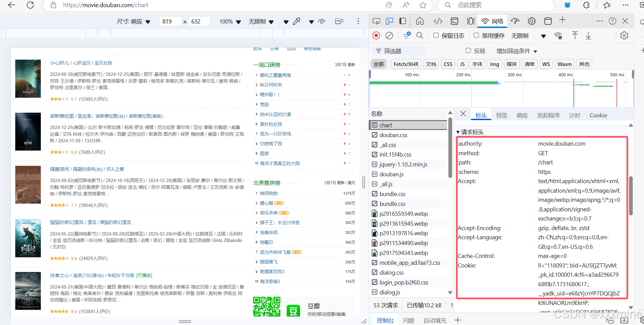Filter requests by JS type
Screen dimensions: 644x325
coord(462,64)
